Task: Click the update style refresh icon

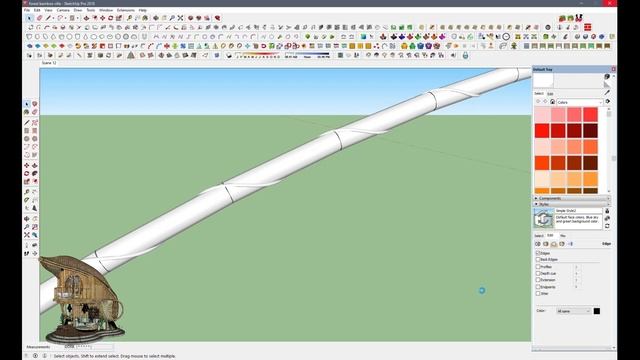Action: [x=607, y=226]
